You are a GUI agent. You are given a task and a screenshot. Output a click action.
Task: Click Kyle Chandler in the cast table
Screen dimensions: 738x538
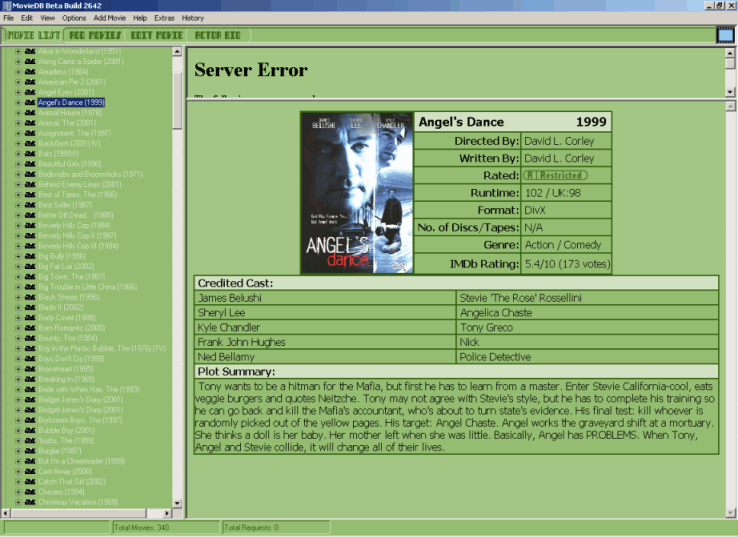229,327
